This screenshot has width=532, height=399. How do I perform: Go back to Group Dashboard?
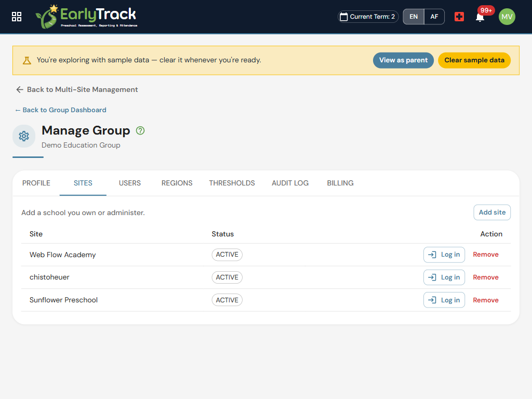61,110
